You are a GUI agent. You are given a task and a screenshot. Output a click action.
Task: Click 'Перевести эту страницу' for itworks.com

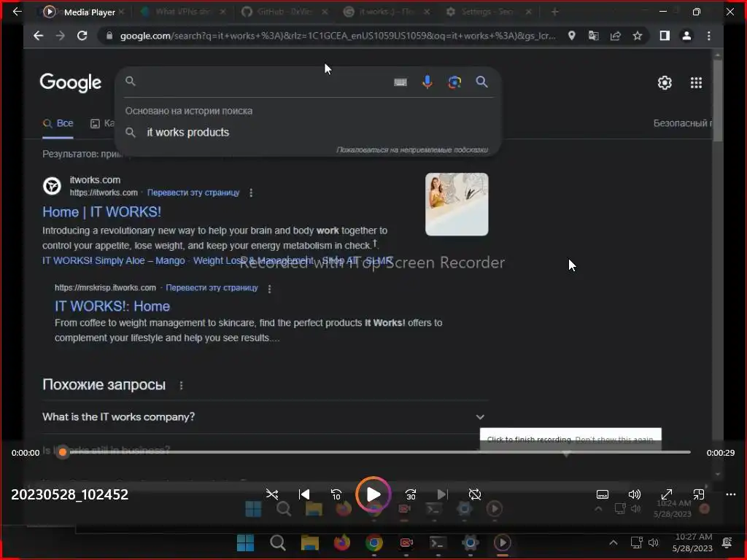coord(193,192)
